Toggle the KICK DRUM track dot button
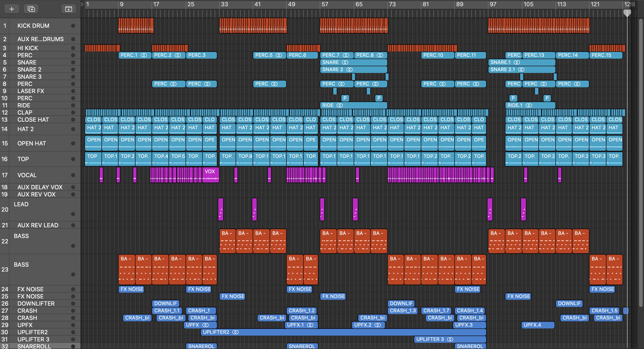This screenshot has width=644, height=349. 73,26
